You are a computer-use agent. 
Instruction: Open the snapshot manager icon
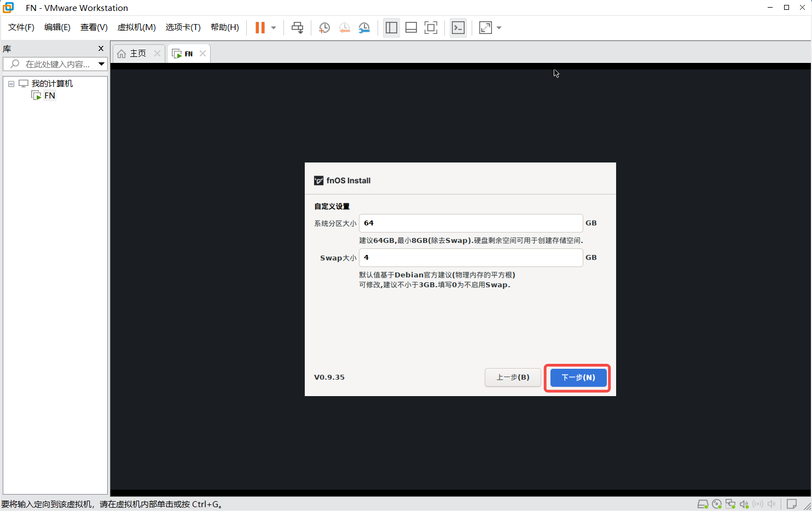[364, 27]
